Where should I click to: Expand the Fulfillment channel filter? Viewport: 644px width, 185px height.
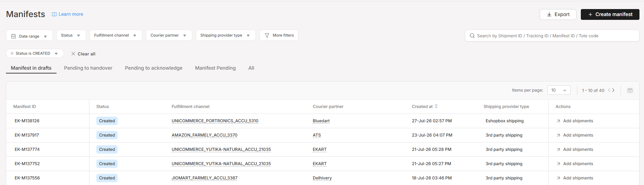coord(116,35)
